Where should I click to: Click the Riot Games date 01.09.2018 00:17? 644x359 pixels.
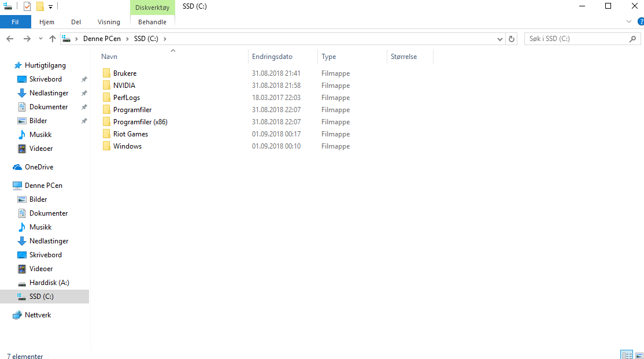[x=276, y=134]
